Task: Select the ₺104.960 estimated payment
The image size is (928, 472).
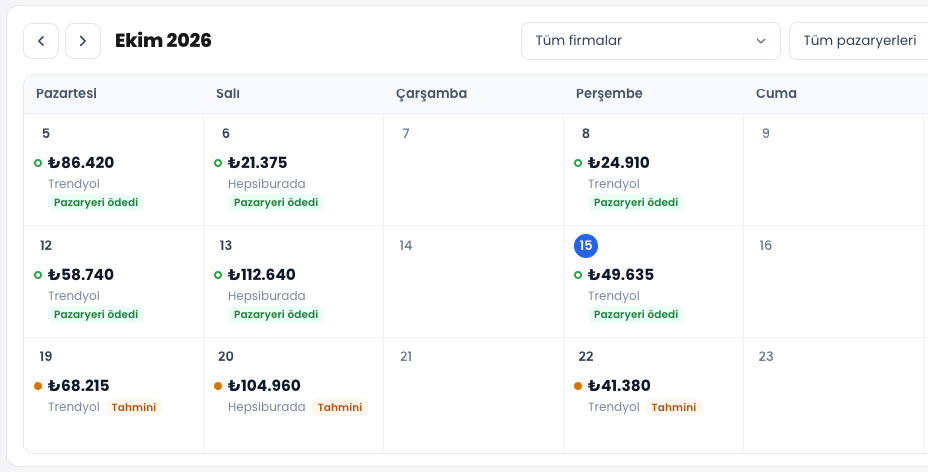Action: tap(291, 396)
